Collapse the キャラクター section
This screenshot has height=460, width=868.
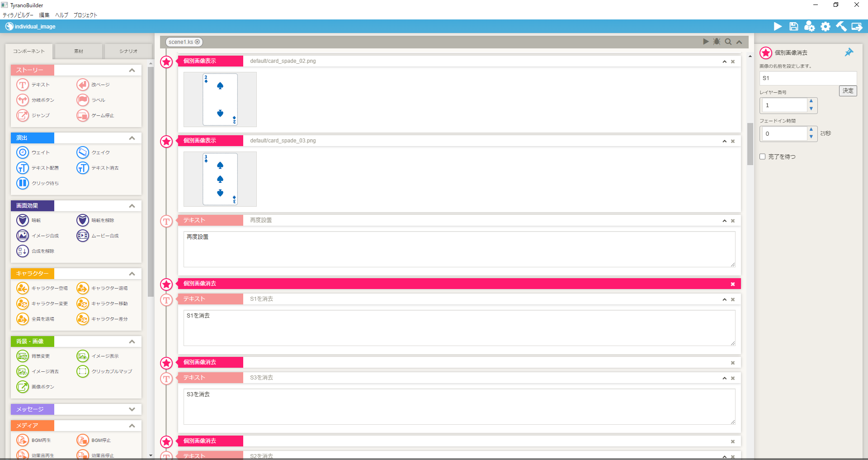pyautogui.click(x=132, y=274)
